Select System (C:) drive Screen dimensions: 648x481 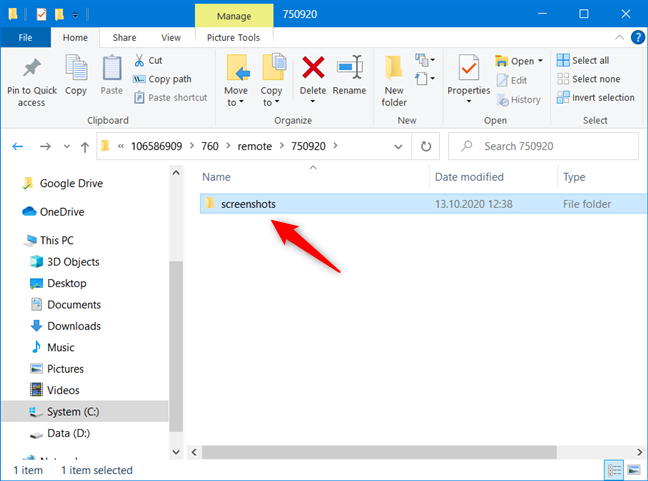pyautogui.click(x=85, y=412)
